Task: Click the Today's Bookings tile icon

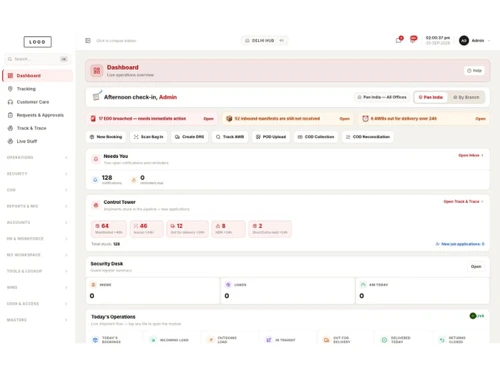Action: 95,340
